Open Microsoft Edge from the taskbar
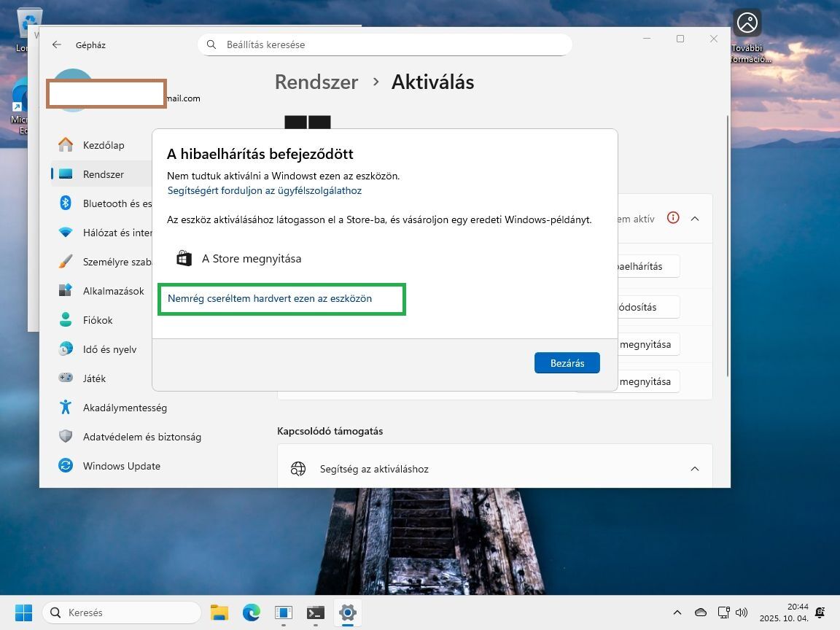The image size is (840, 630). (x=252, y=612)
